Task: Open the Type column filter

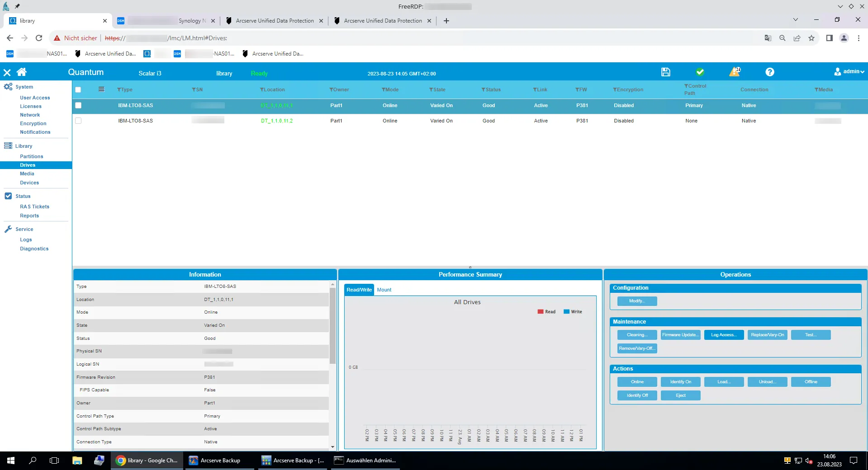Action: (119, 89)
